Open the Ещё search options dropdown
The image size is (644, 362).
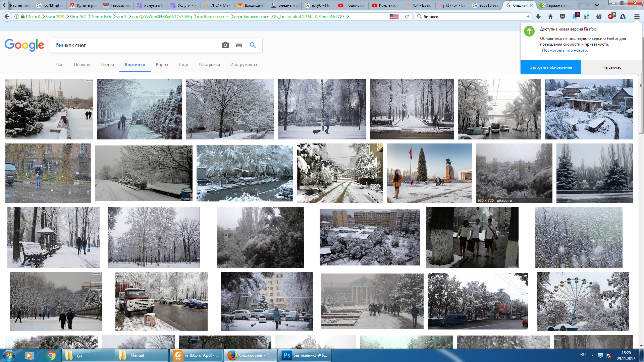pyautogui.click(x=183, y=64)
